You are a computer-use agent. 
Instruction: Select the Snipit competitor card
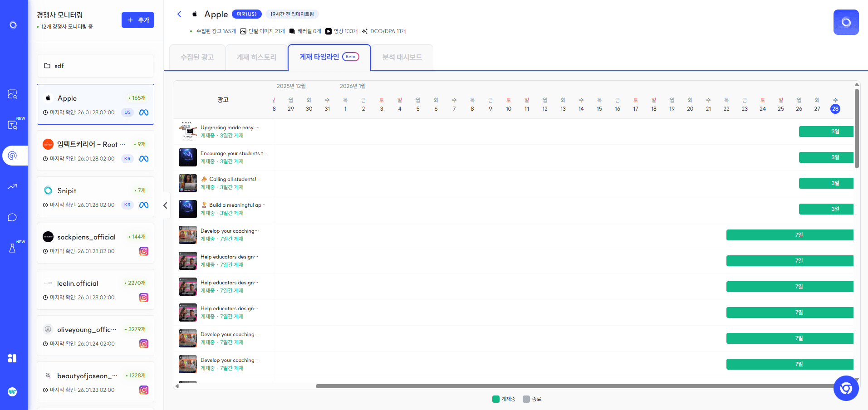point(95,197)
